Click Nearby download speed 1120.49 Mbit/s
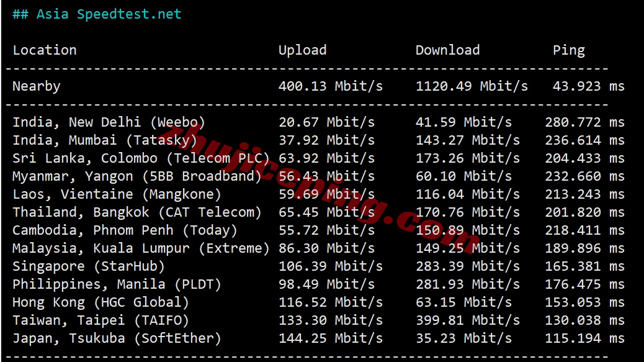This screenshot has width=644, height=362. [472, 86]
